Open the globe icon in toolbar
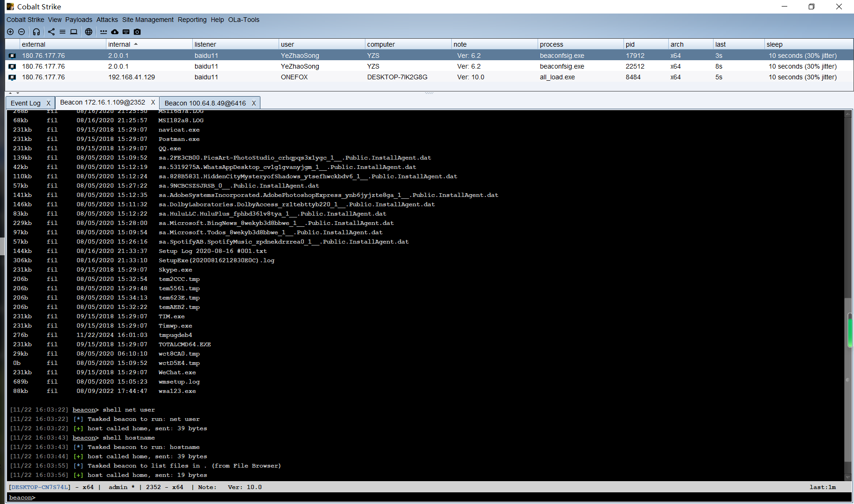 pos(89,32)
